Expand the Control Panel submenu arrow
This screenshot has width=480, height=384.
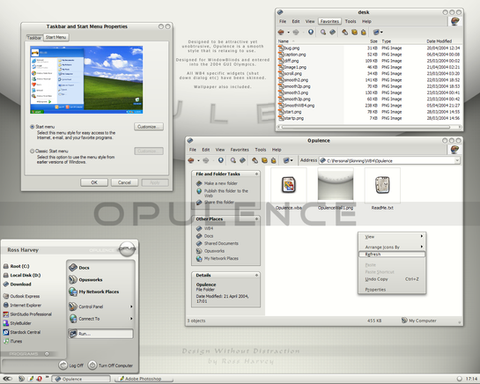pyautogui.click(x=131, y=307)
